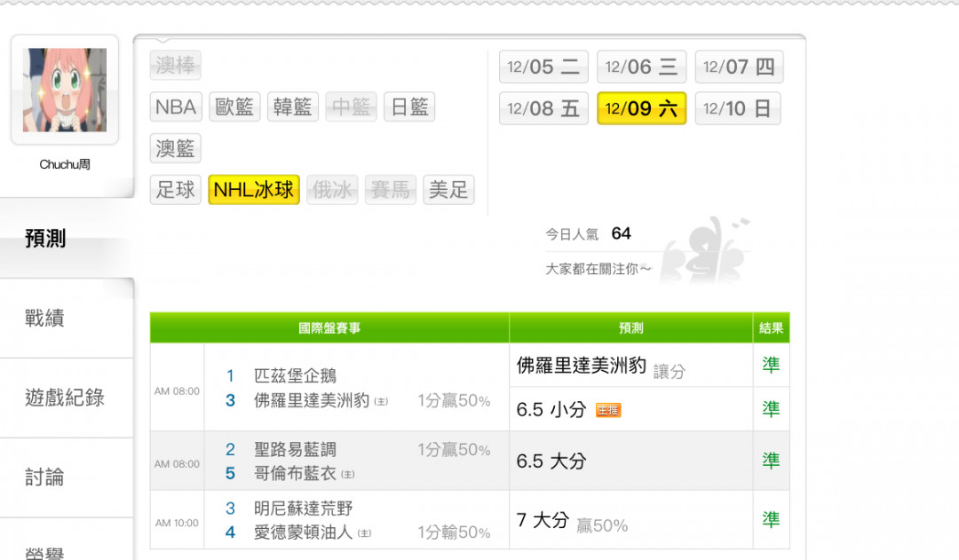Click the 國際盤賽事 column header
The image size is (959, 560).
(x=329, y=327)
